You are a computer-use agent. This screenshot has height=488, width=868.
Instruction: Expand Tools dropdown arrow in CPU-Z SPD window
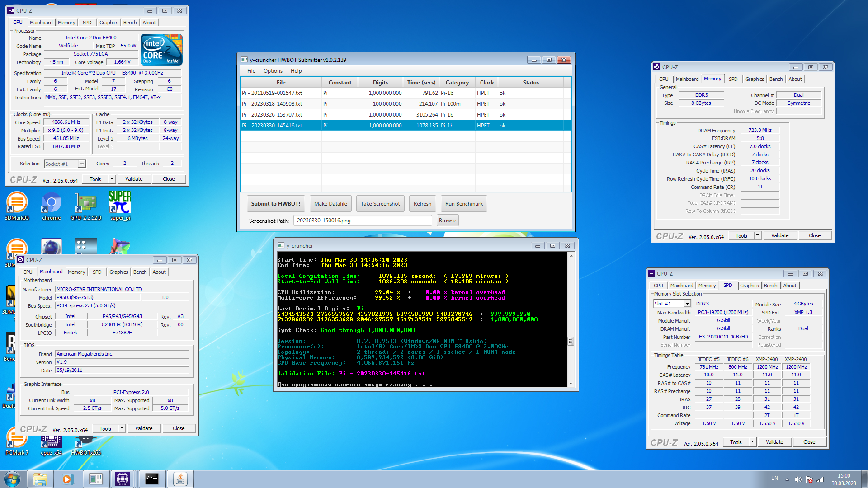click(752, 442)
